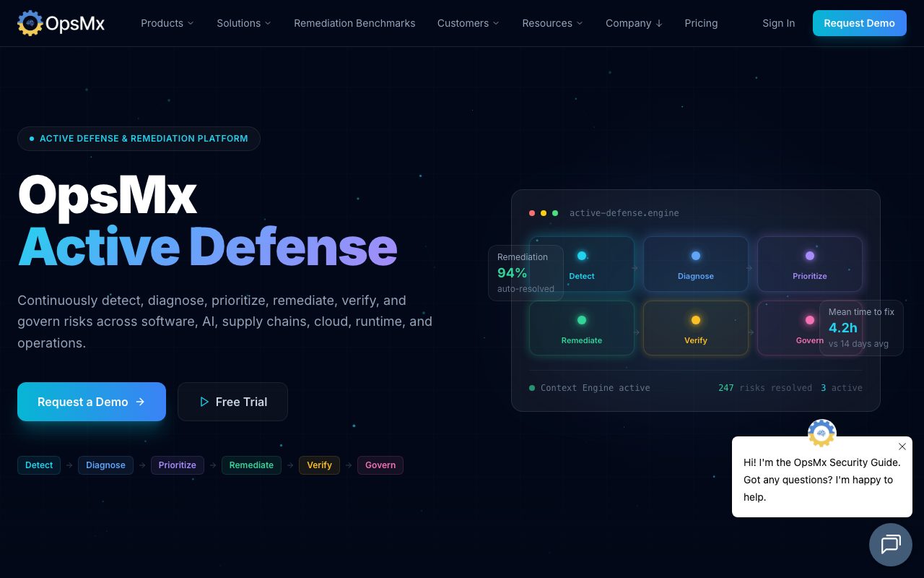Select the Prioritize pill under hero buttons
The image size is (924, 578).
pos(178,465)
